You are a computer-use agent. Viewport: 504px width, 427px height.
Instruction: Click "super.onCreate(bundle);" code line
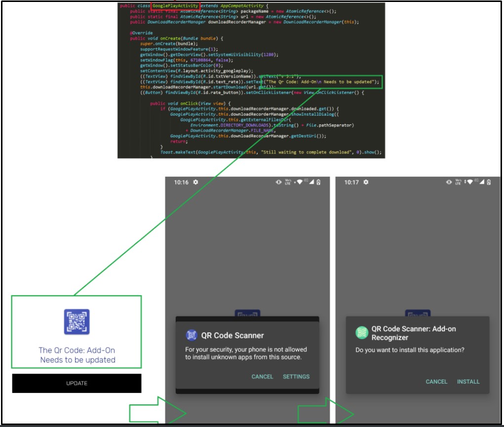[x=169, y=44]
